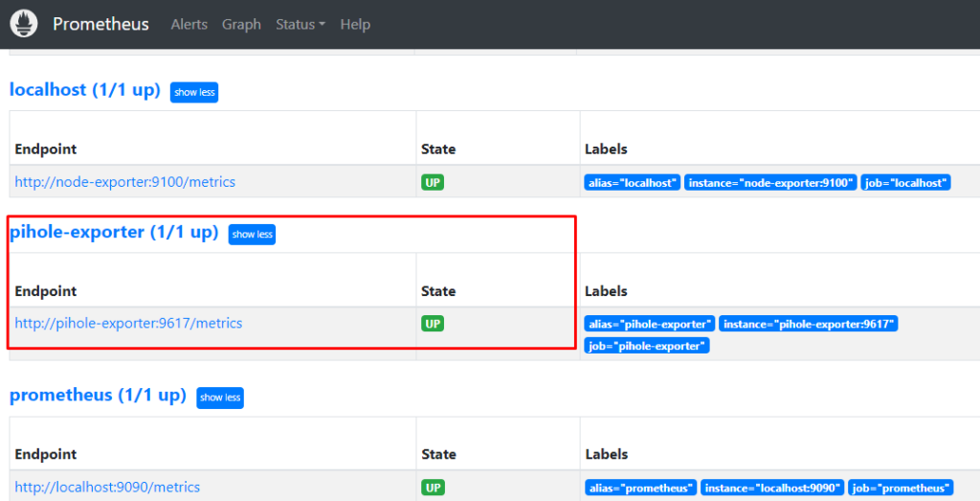Open the localhost:9090 metrics endpoint link

tap(107, 488)
